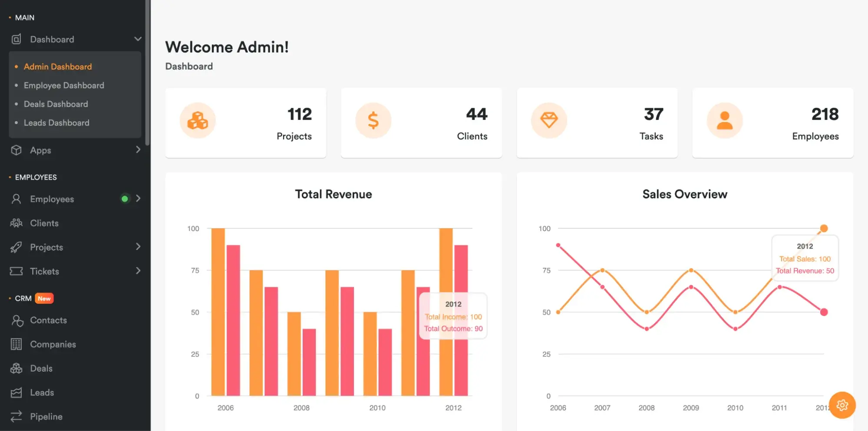The width and height of the screenshot is (868, 431).
Task: Click the green status dot beside Employees
Action: [125, 199]
